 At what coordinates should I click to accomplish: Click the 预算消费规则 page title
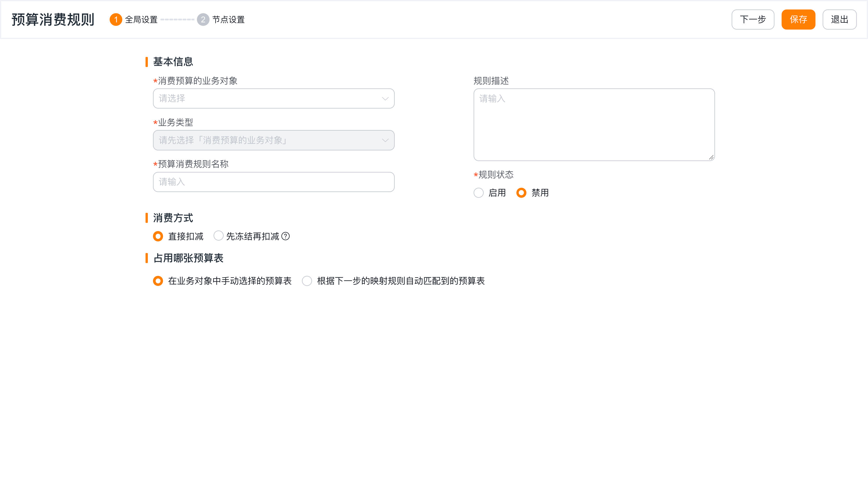pos(53,20)
